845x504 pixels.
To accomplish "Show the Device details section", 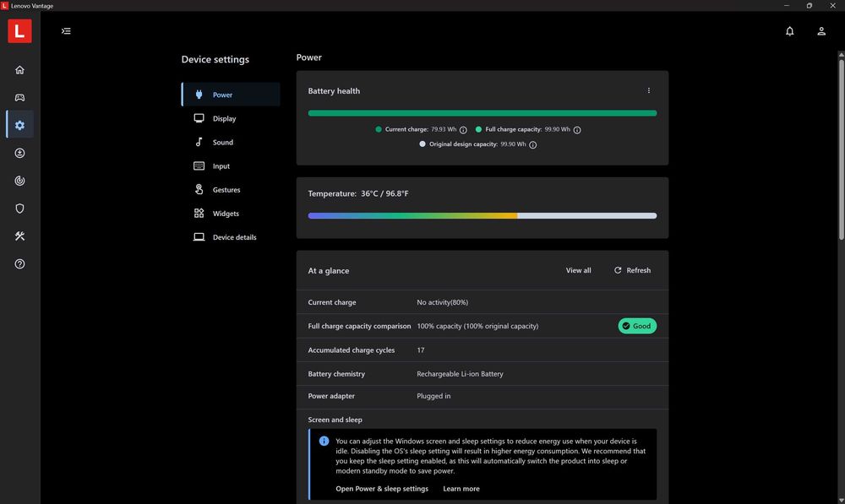I will pyautogui.click(x=231, y=237).
